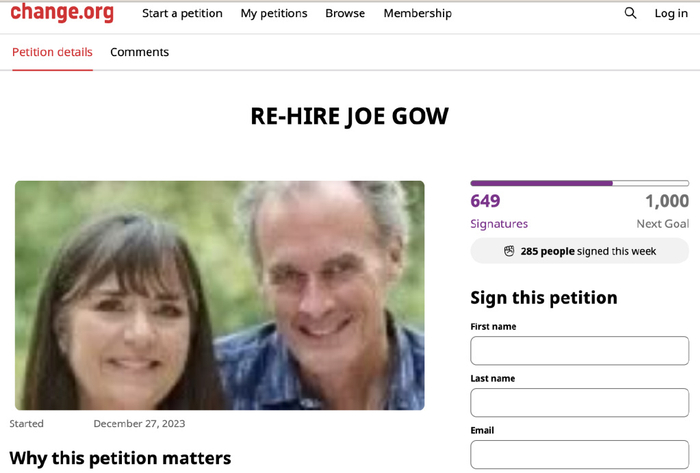
Task: Click the purple signature progress bar
Action: tap(579, 183)
